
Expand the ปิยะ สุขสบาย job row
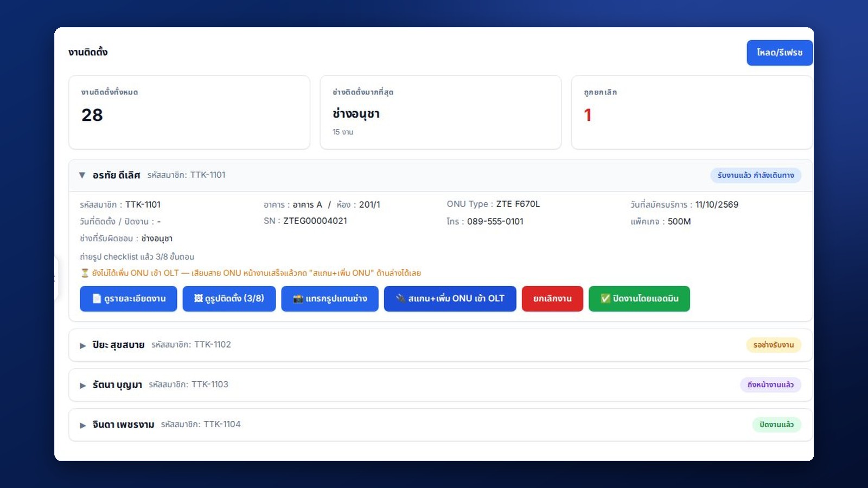(x=440, y=345)
